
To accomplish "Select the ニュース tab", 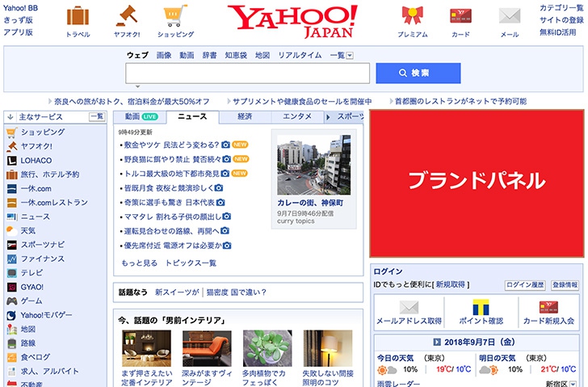I will click(x=192, y=116).
